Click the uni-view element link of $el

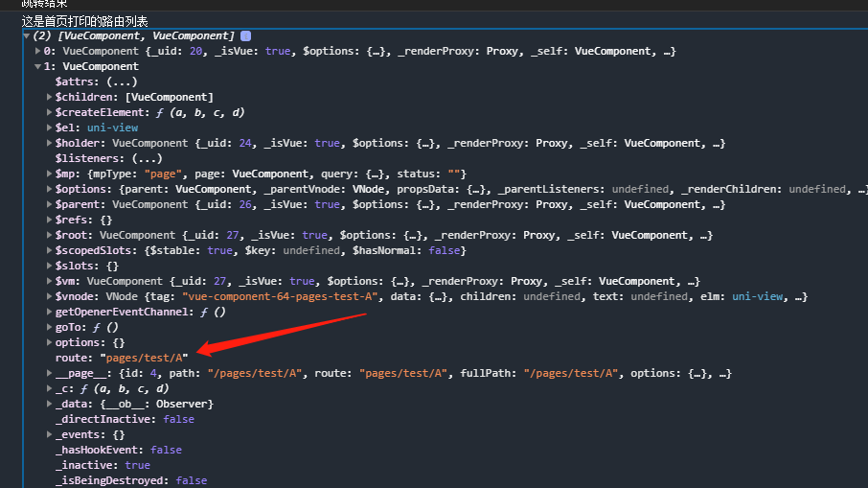pos(112,128)
